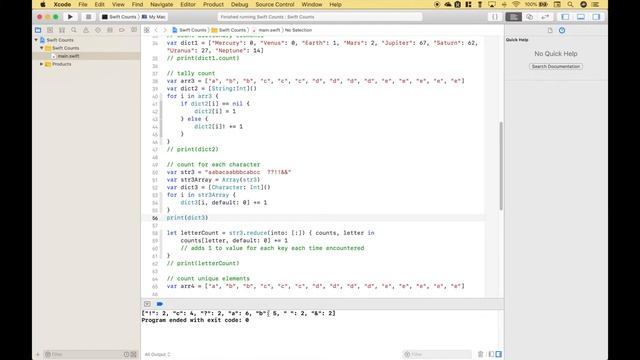
Task: Click the Search Documentation button
Action: pyautogui.click(x=556, y=66)
